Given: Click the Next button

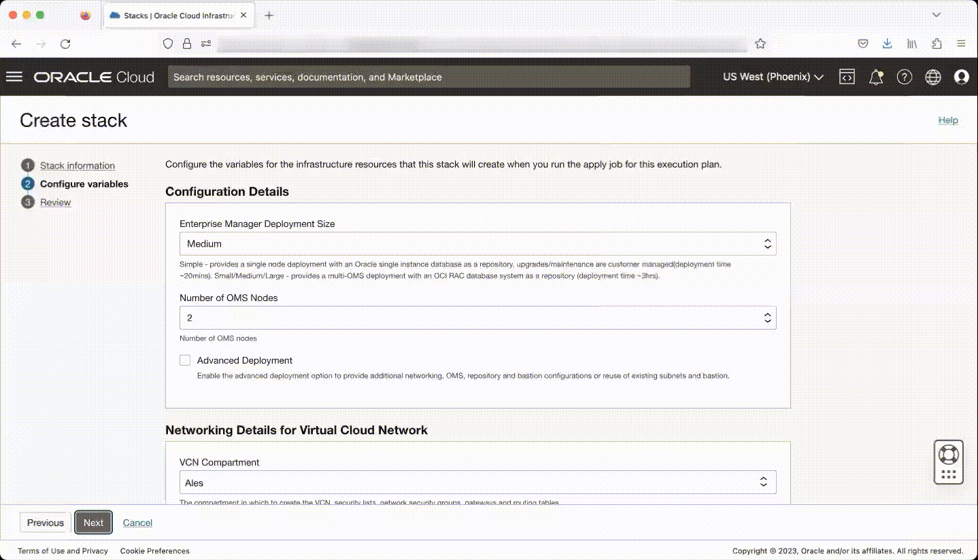Looking at the screenshot, I should point(94,523).
